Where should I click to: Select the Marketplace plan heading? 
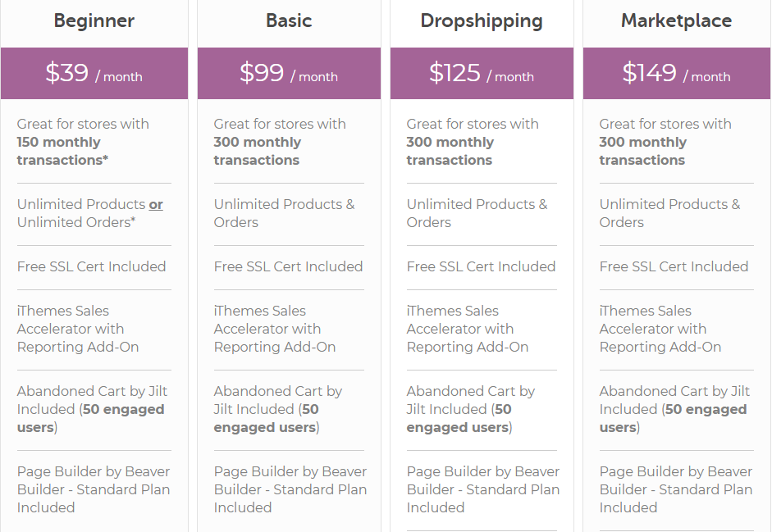(677, 20)
